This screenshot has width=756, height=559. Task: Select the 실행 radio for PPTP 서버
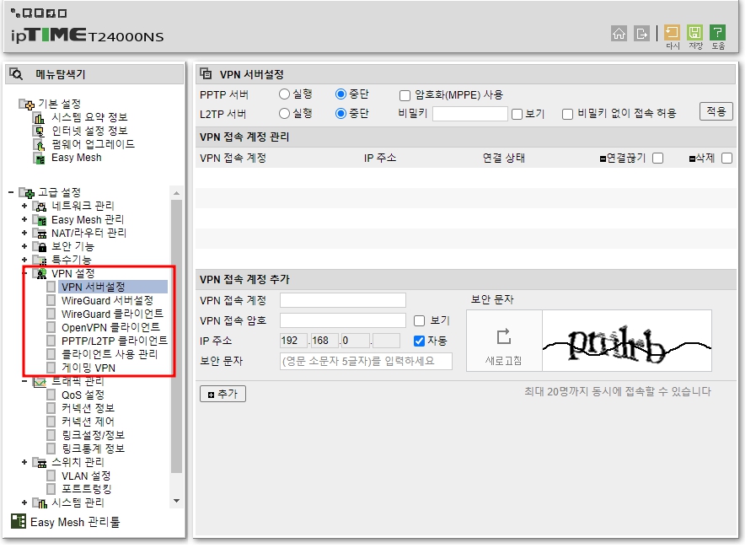tap(285, 94)
